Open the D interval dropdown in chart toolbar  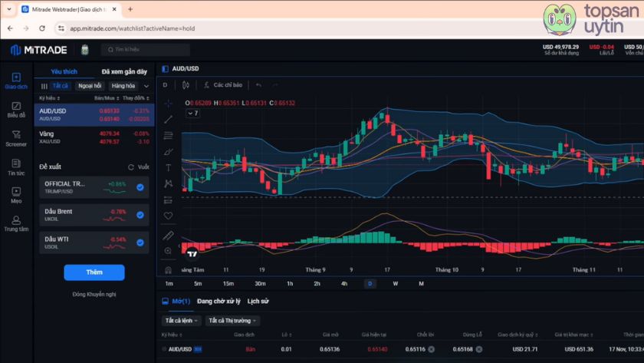coord(165,84)
